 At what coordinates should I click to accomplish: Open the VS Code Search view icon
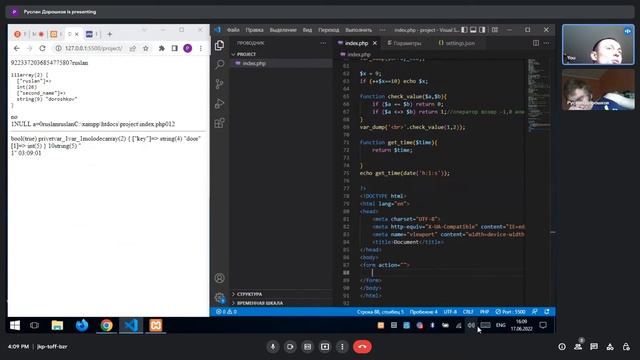click(220, 64)
